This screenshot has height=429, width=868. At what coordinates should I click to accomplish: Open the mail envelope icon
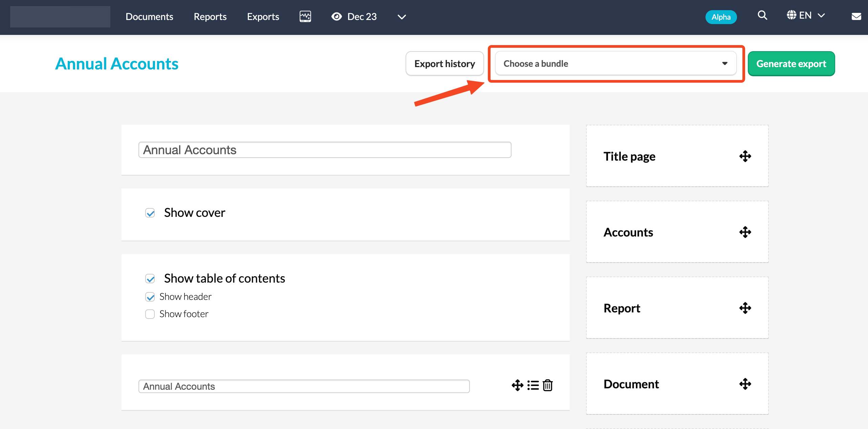point(856,17)
